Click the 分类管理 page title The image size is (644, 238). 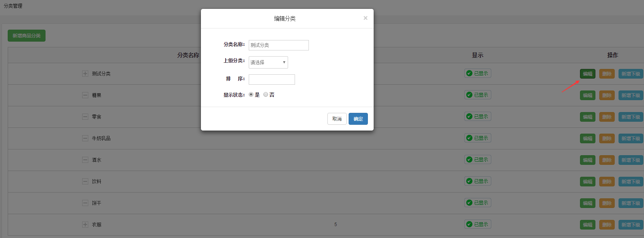pyautogui.click(x=13, y=6)
